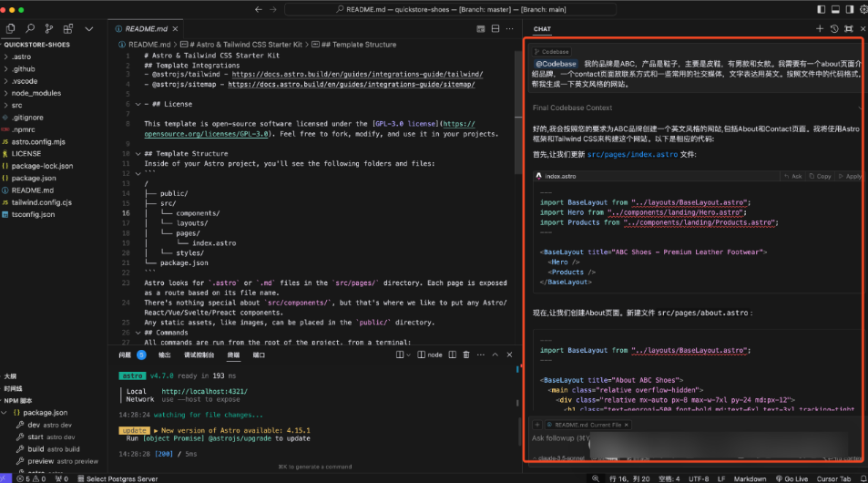Open editor more actions menu

tap(510, 29)
